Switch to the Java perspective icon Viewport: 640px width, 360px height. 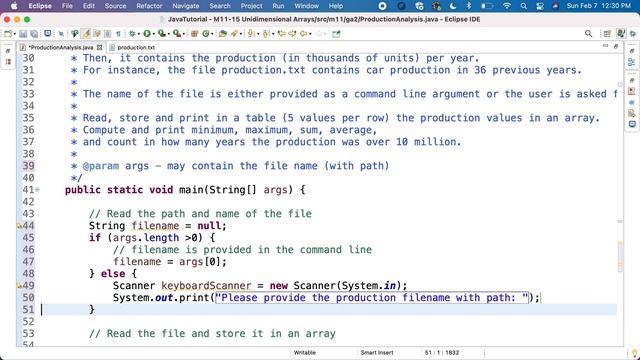[621, 34]
